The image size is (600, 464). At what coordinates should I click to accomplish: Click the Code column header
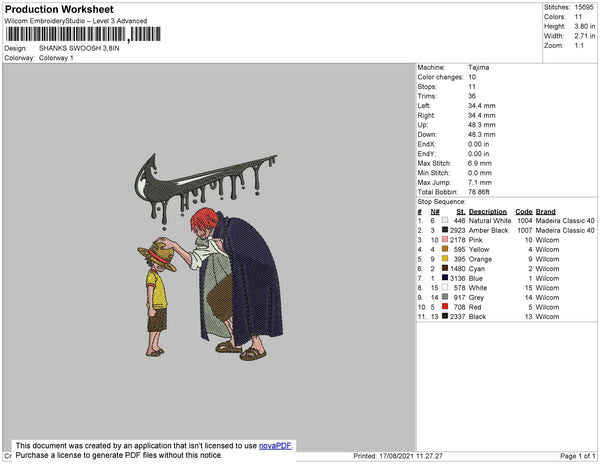pyautogui.click(x=523, y=212)
